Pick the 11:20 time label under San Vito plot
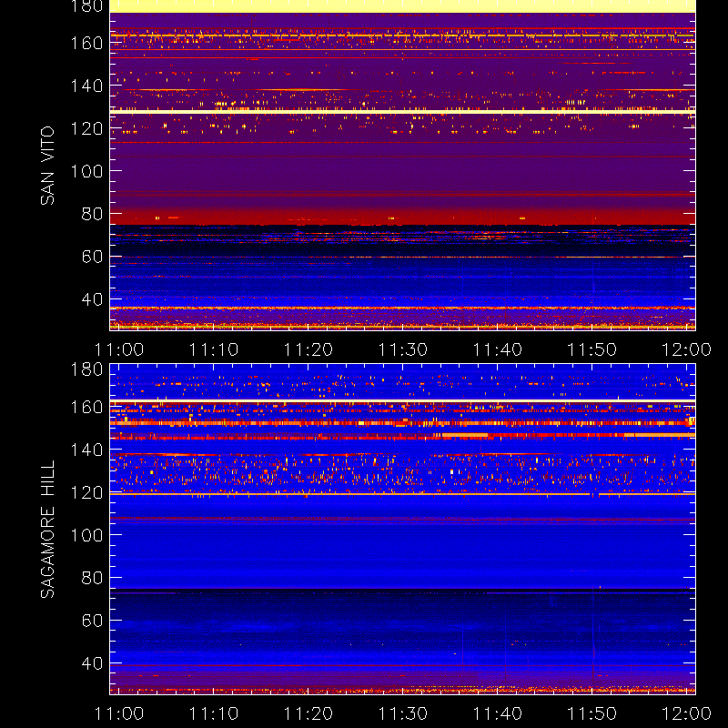This screenshot has height=728, width=728. (x=308, y=349)
